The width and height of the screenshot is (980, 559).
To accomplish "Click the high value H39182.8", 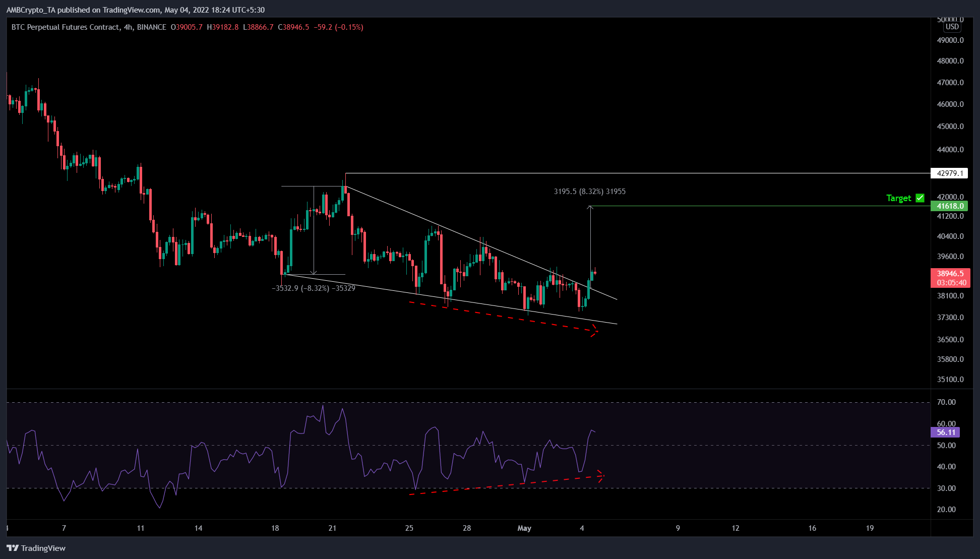I will [x=223, y=27].
